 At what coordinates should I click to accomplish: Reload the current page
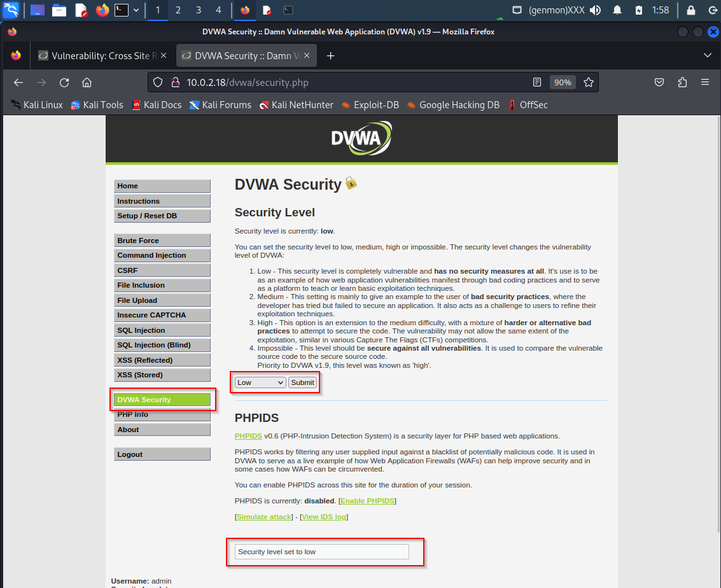click(64, 82)
